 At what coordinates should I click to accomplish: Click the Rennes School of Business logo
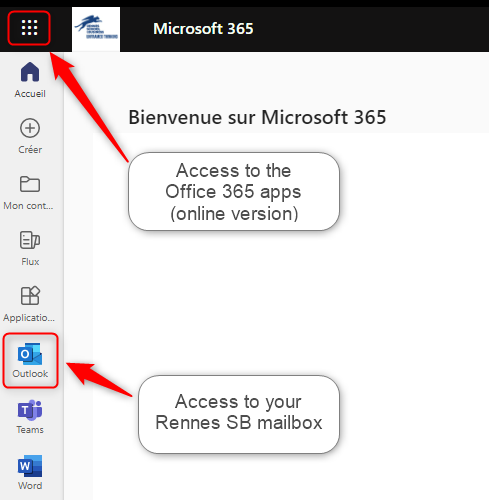pyautogui.click(x=96, y=29)
